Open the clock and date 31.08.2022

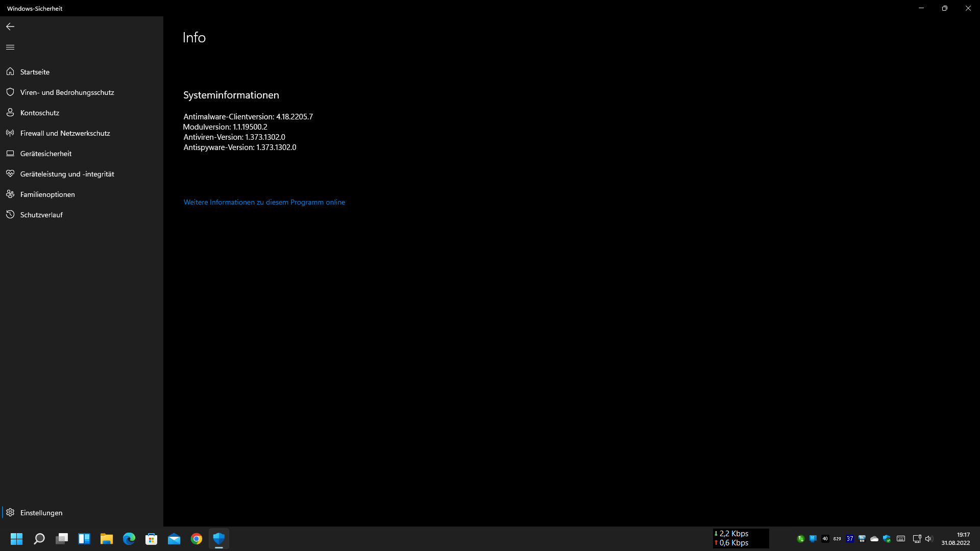pos(955,539)
